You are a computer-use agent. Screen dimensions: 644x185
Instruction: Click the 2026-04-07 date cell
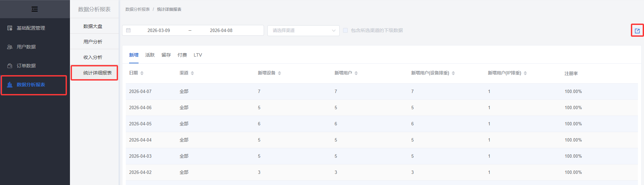point(140,91)
